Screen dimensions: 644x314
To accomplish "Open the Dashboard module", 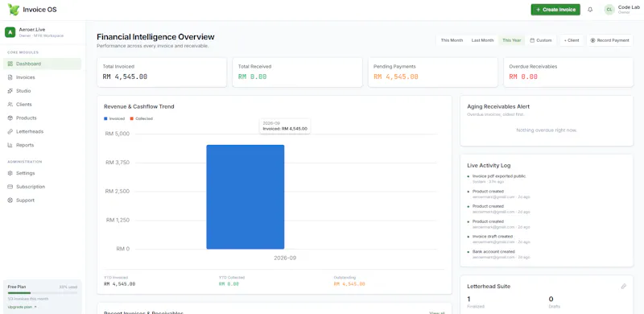I will click(x=43, y=64).
